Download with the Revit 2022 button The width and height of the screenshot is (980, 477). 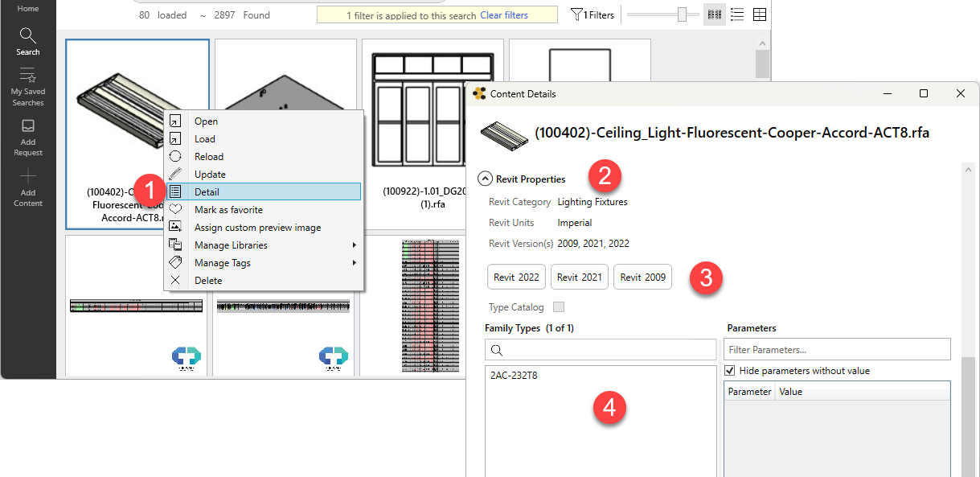(516, 276)
